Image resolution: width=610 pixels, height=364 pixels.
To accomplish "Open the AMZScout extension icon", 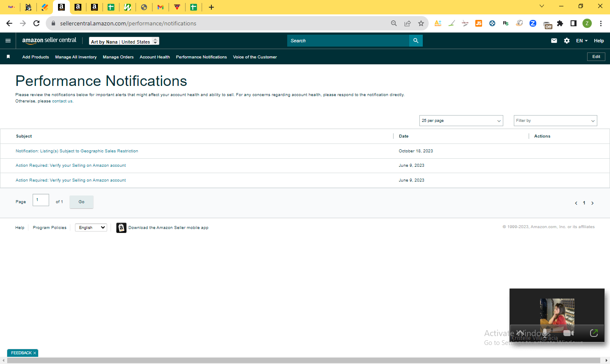I will coord(438,23).
